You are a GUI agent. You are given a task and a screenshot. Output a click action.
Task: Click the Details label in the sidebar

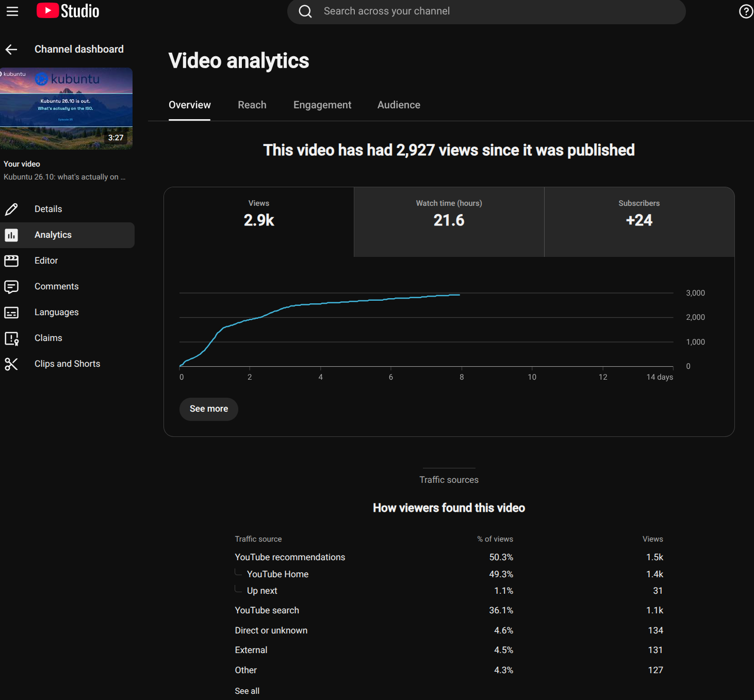[48, 209]
